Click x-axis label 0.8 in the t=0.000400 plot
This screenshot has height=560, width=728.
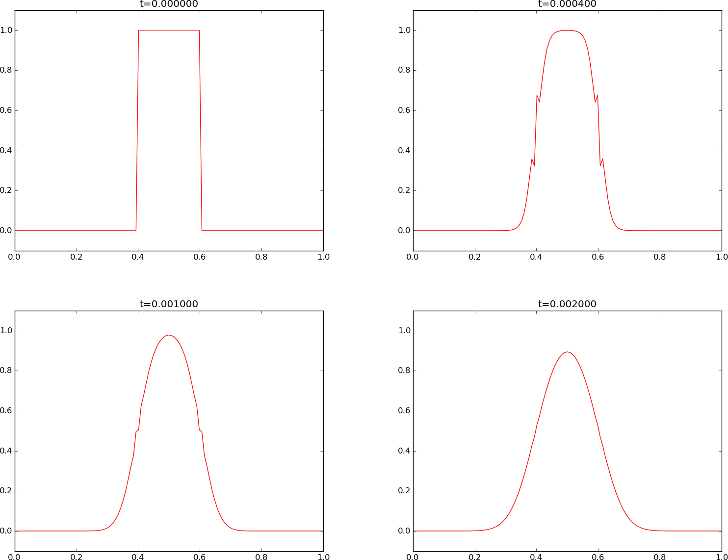(659, 256)
